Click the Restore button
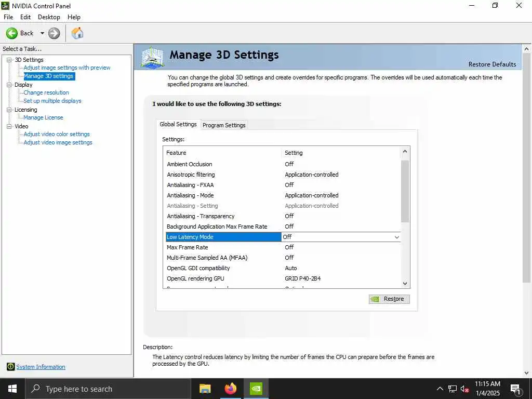Image resolution: width=532 pixels, height=399 pixels. 389,299
